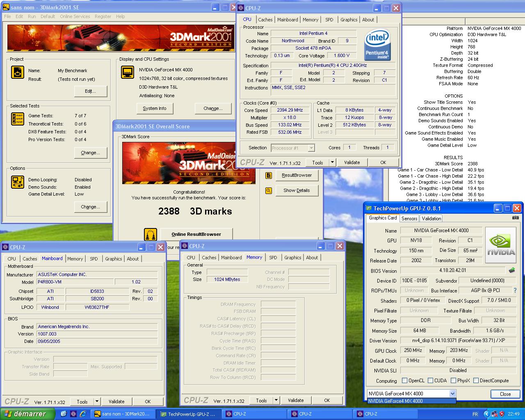Screen dimensions: 525x420
Task: Click Change... button in Options section
Action: [x=91, y=207]
